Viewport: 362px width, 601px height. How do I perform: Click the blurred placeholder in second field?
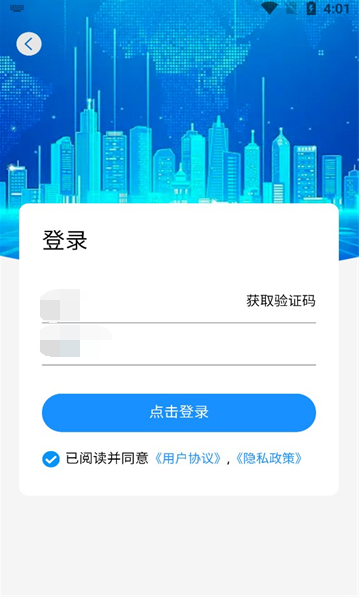click(76, 341)
